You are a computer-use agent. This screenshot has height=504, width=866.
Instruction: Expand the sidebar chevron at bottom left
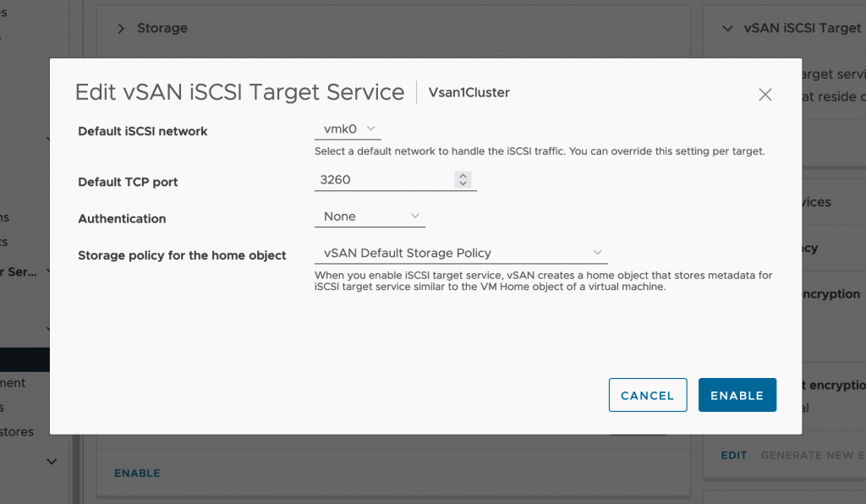click(x=52, y=462)
